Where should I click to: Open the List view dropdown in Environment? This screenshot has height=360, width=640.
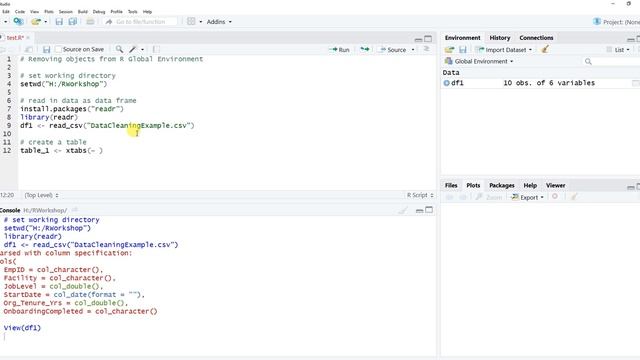point(618,50)
